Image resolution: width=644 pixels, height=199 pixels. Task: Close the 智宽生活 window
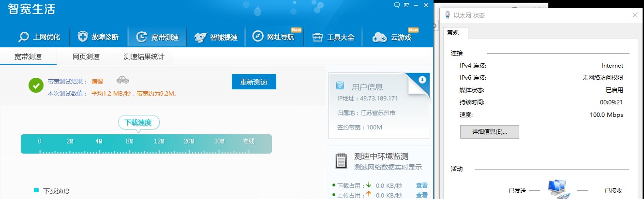[x=426, y=5]
